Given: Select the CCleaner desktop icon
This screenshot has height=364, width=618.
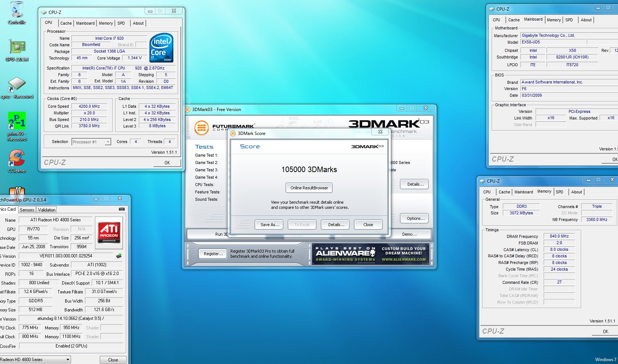Looking at the screenshot, I should [17, 161].
